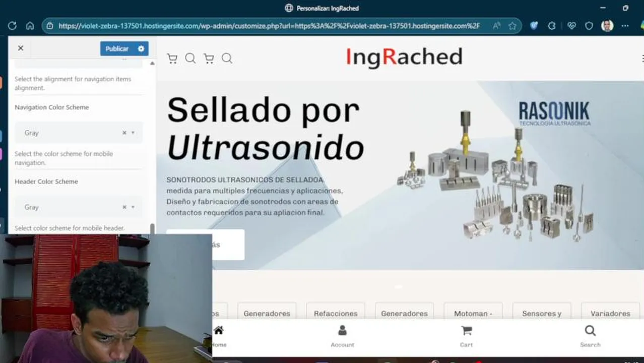Add this page to favorites with star
The image size is (644, 363).
(512, 26)
